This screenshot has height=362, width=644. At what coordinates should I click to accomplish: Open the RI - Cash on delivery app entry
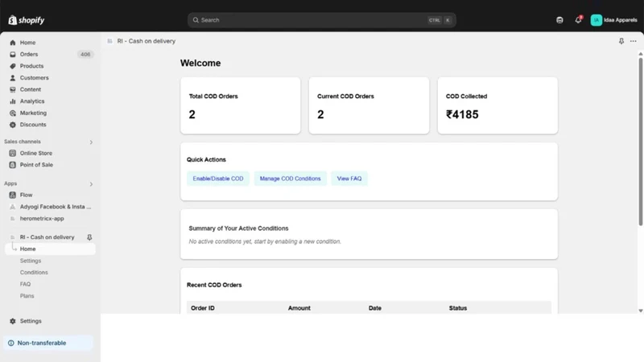tap(47, 237)
